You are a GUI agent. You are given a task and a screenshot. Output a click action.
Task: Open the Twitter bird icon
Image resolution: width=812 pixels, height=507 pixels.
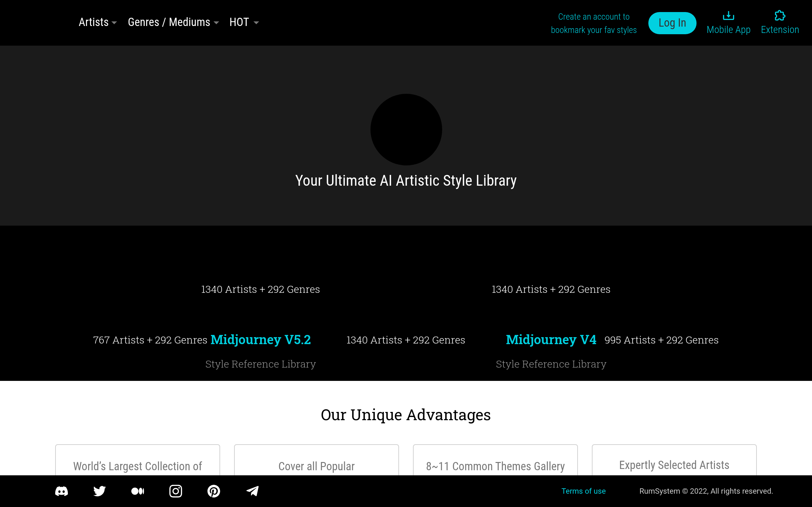pyautogui.click(x=99, y=491)
